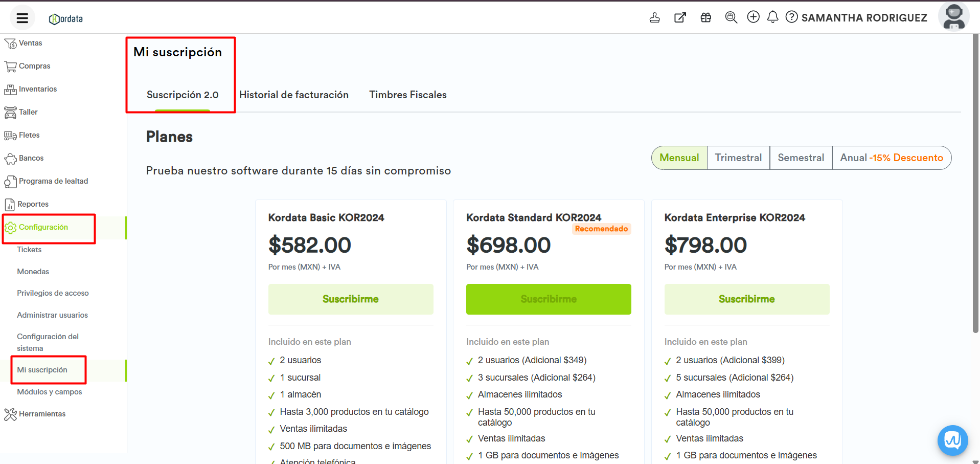The image size is (980, 464).
Task: Open the notifications bell
Action: [773, 17]
